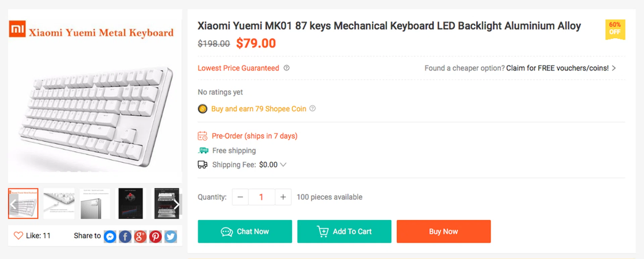This screenshot has height=259, width=644.
Task: Increase quantity with plus button
Action: click(x=283, y=197)
